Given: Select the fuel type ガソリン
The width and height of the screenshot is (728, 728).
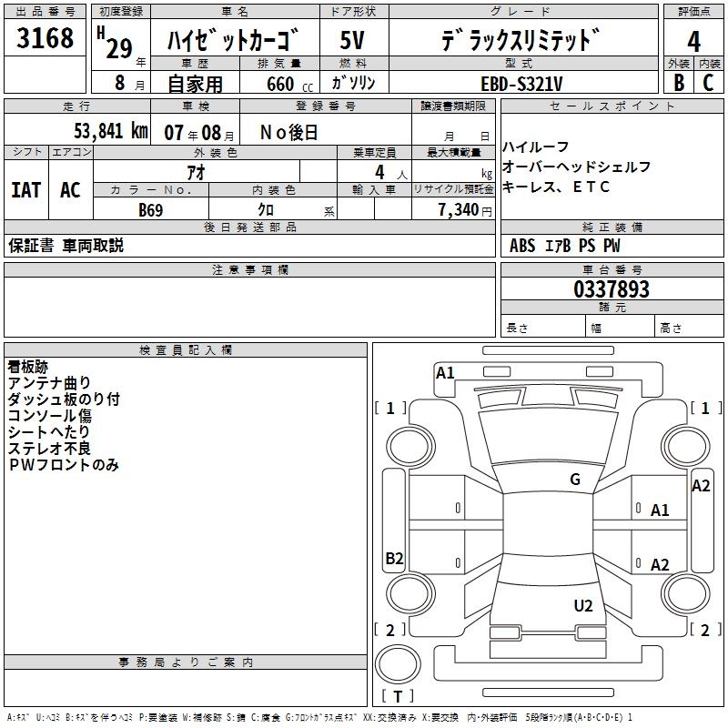Looking at the screenshot, I should [353, 83].
